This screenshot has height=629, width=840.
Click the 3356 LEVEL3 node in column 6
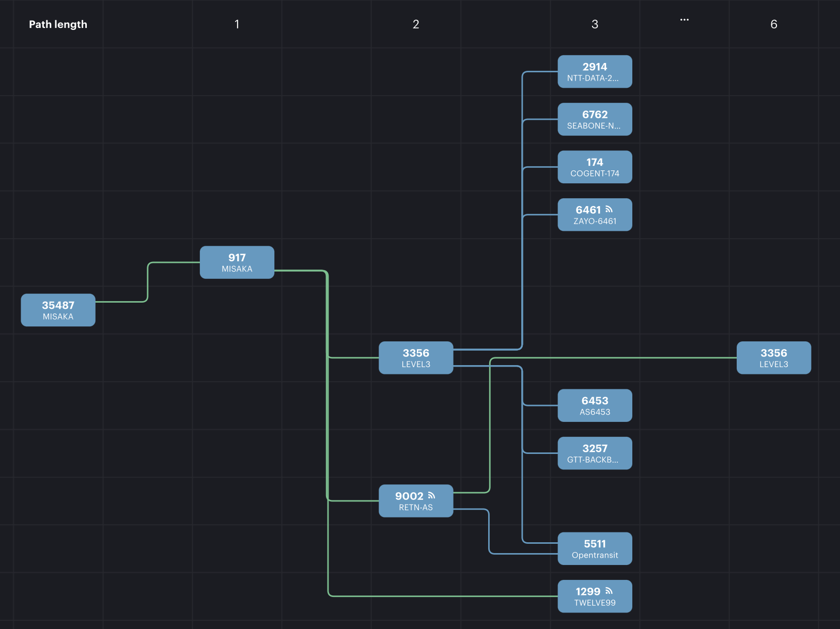pyautogui.click(x=773, y=358)
